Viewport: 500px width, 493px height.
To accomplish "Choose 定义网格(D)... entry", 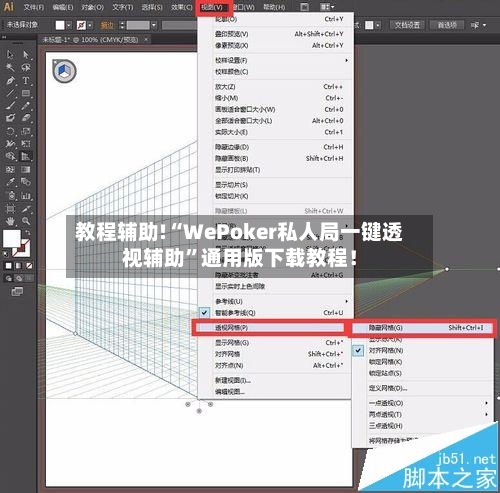I will coord(423,388).
